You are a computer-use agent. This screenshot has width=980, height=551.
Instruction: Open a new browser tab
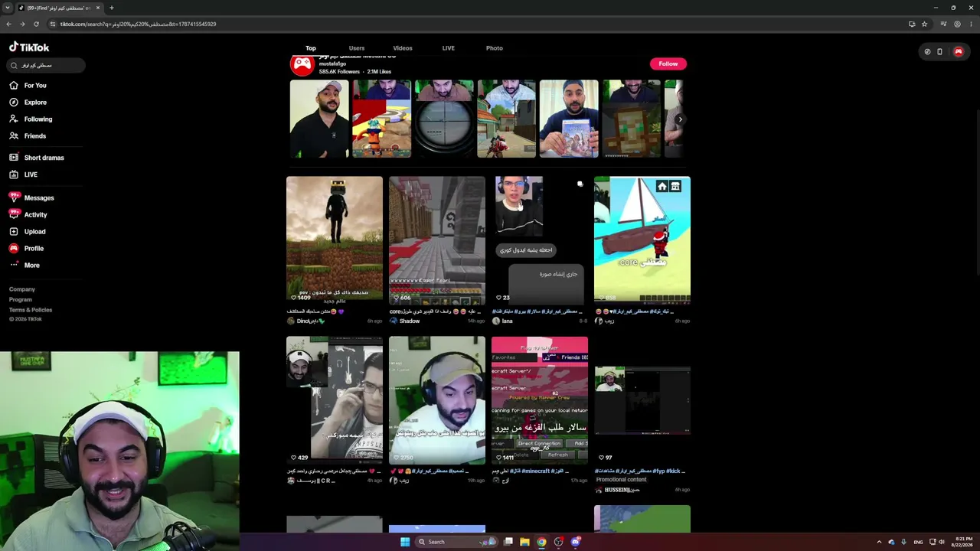coord(112,8)
